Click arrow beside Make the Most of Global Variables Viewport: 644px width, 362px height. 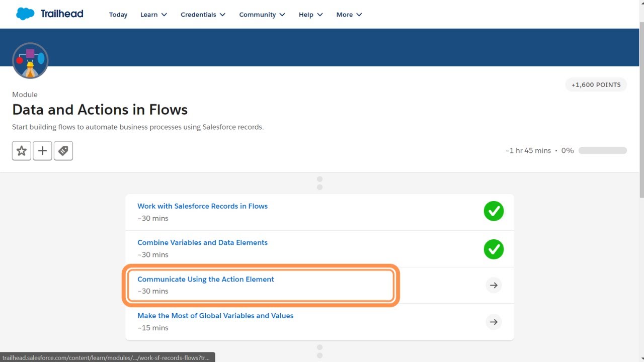click(x=494, y=322)
